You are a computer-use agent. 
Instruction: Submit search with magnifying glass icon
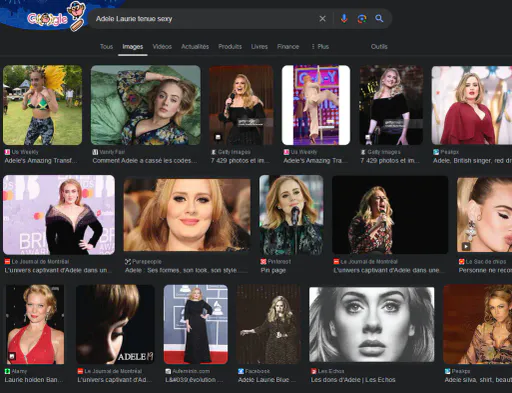point(379,19)
